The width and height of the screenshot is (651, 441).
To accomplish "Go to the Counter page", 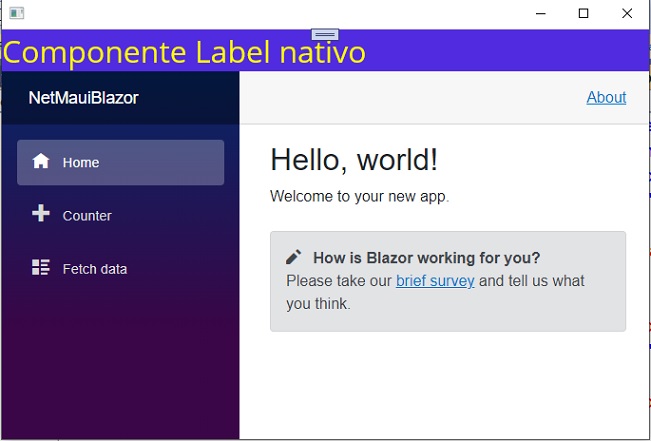I will click(x=120, y=216).
